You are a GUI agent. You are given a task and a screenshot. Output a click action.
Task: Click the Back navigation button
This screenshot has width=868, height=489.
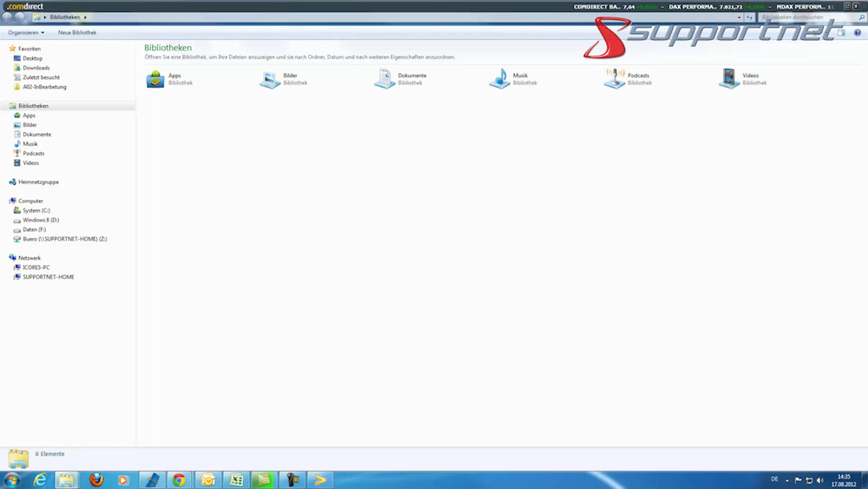[8, 17]
